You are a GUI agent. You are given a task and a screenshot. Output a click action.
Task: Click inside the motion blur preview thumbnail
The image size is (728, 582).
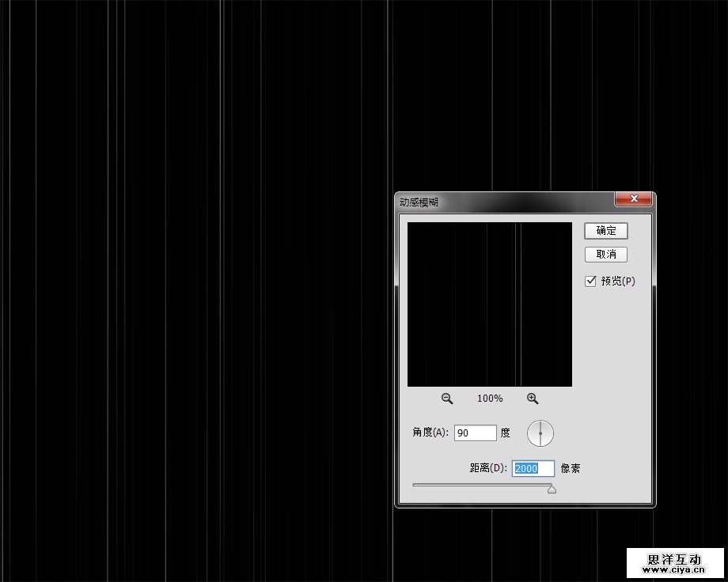pyautogui.click(x=490, y=304)
